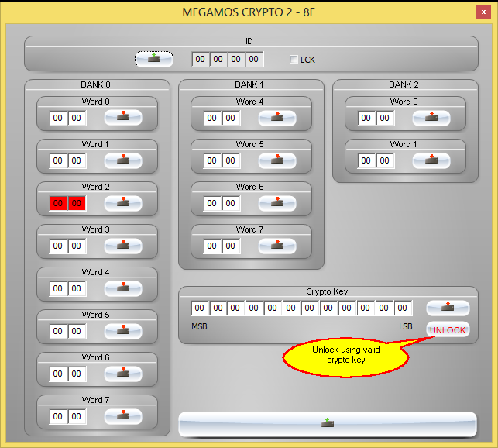Select the second byte field of Bank 1 Word 7
This screenshot has height=448, width=498.
(x=231, y=246)
